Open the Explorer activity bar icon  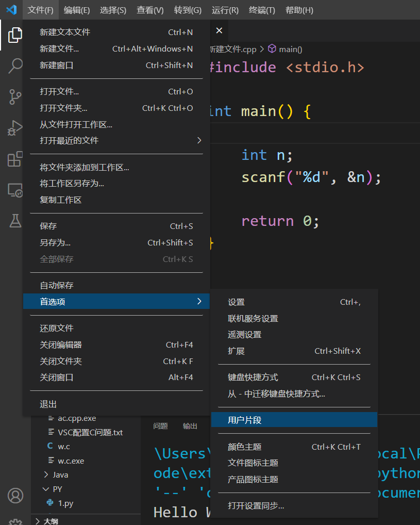[x=15, y=35]
